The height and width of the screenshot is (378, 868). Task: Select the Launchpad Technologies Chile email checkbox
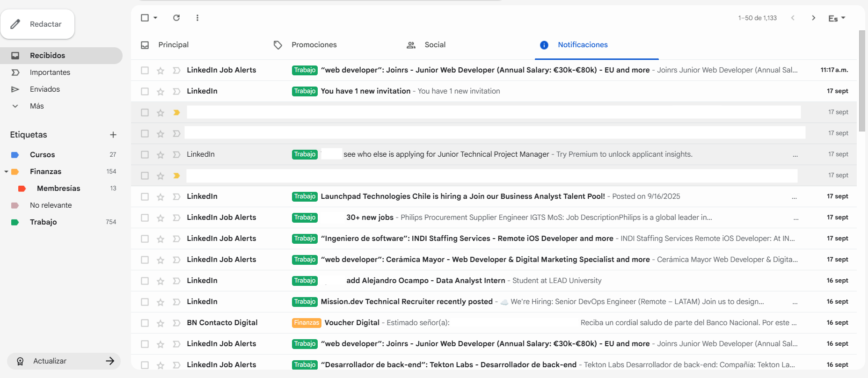145,197
